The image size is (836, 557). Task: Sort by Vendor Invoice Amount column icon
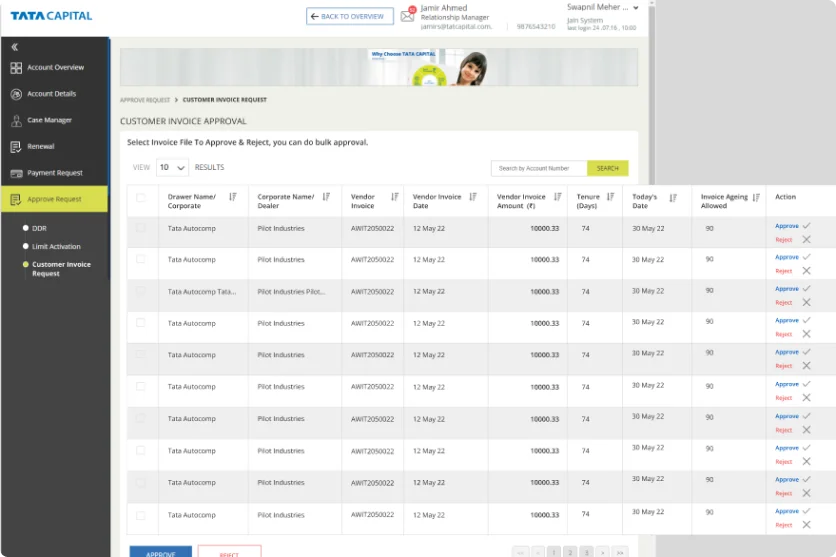pyautogui.click(x=557, y=197)
